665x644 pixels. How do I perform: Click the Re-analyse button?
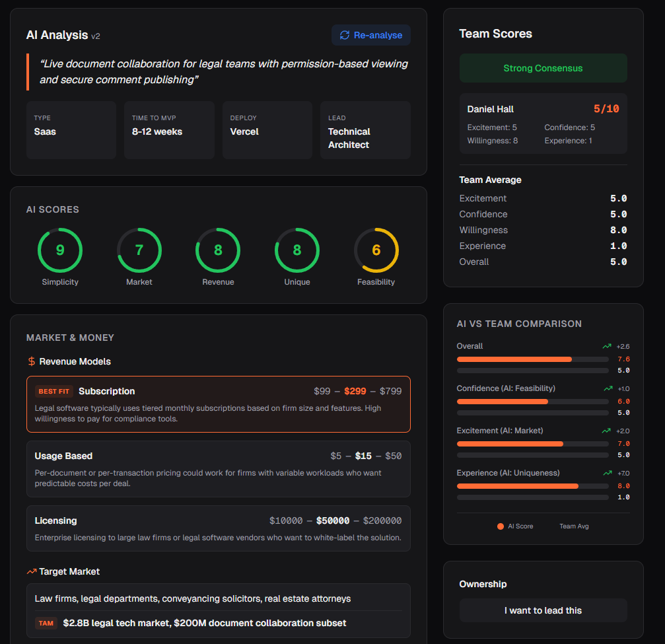coord(370,34)
